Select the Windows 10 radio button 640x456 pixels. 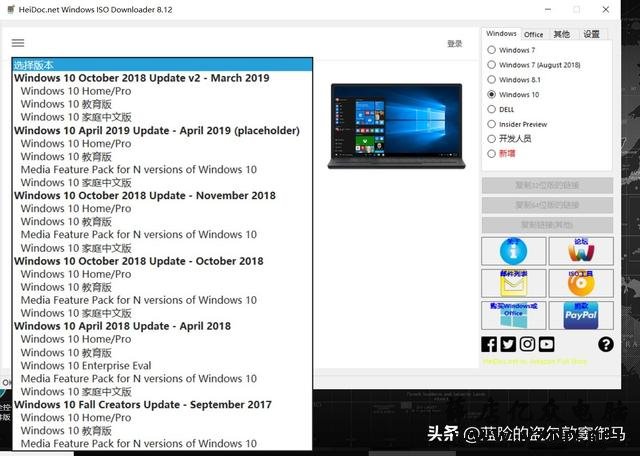[x=491, y=94]
